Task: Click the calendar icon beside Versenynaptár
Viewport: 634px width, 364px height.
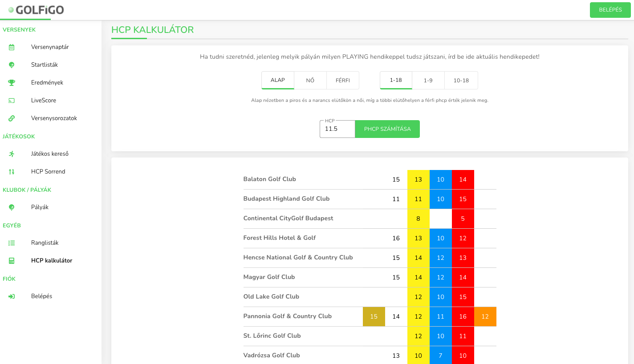Action: [x=12, y=47]
